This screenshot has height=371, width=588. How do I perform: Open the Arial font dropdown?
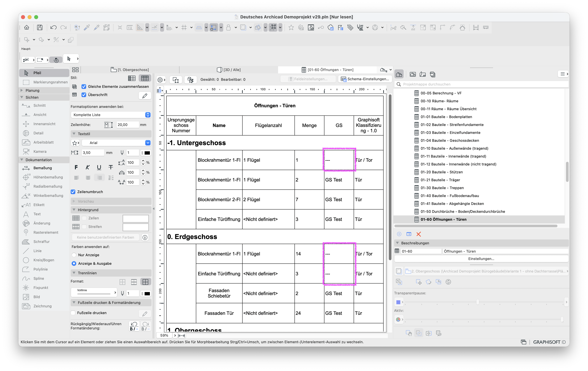click(116, 143)
